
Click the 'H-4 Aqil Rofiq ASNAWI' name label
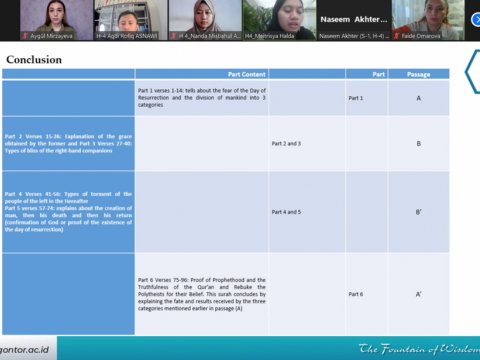tap(127, 36)
